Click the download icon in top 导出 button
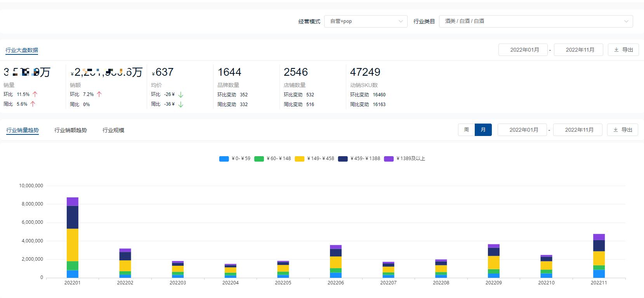The image size is (644, 298). (x=616, y=50)
